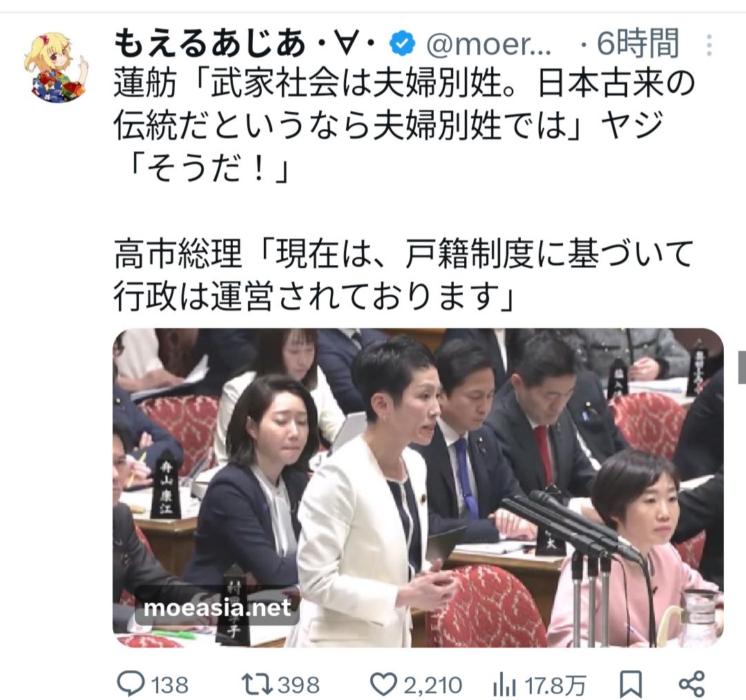This screenshot has height=700, width=746.
Task: Click the tweet text starting with 蓮舫
Action: 403,189
